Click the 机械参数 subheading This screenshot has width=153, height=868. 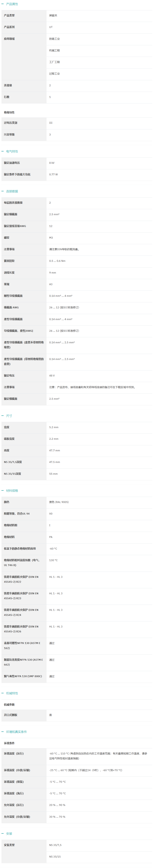(x=9, y=705)
